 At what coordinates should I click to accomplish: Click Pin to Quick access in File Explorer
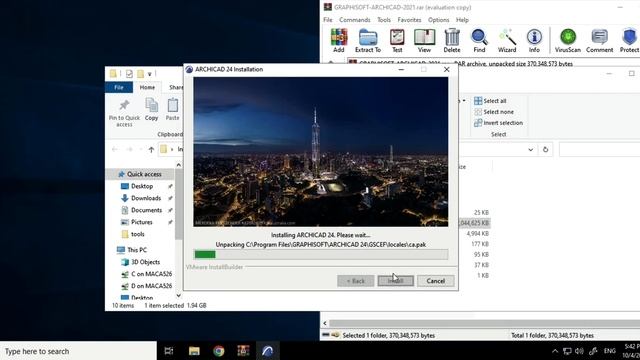(x=124, y=113)
